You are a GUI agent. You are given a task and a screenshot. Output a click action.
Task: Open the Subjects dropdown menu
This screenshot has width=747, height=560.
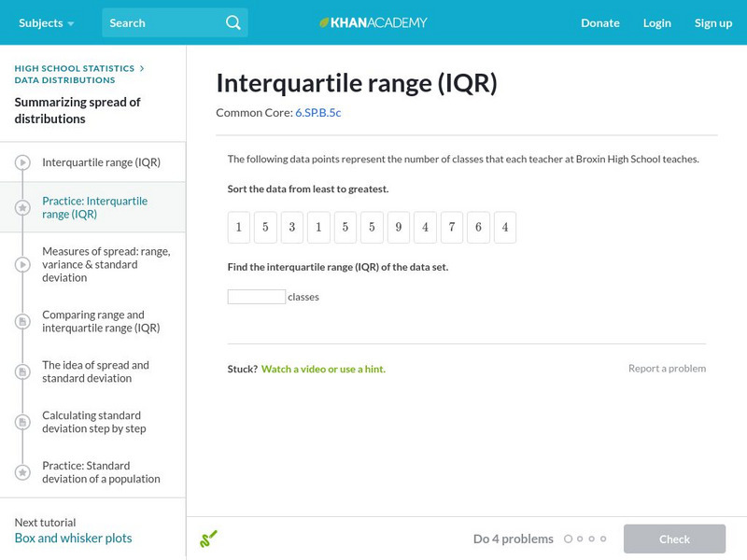tap(46, 22)
